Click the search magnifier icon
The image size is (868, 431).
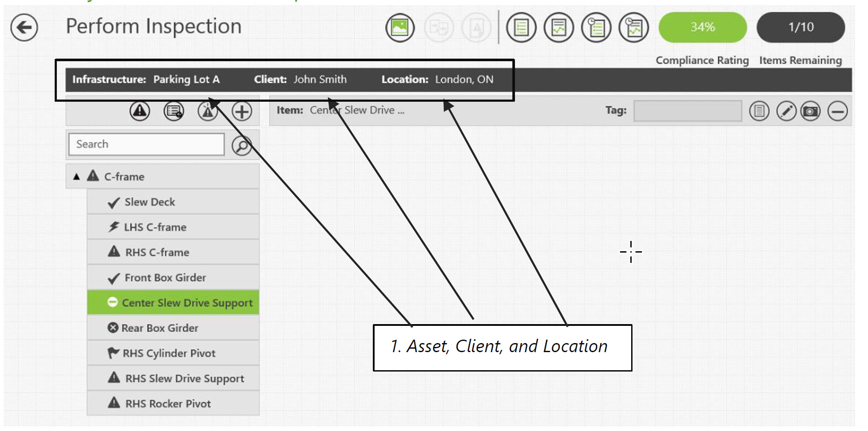click(x=242, y=146)
